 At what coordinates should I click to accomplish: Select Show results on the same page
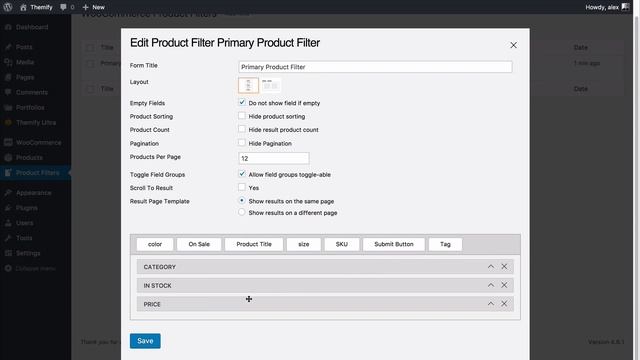click(242, 201)
